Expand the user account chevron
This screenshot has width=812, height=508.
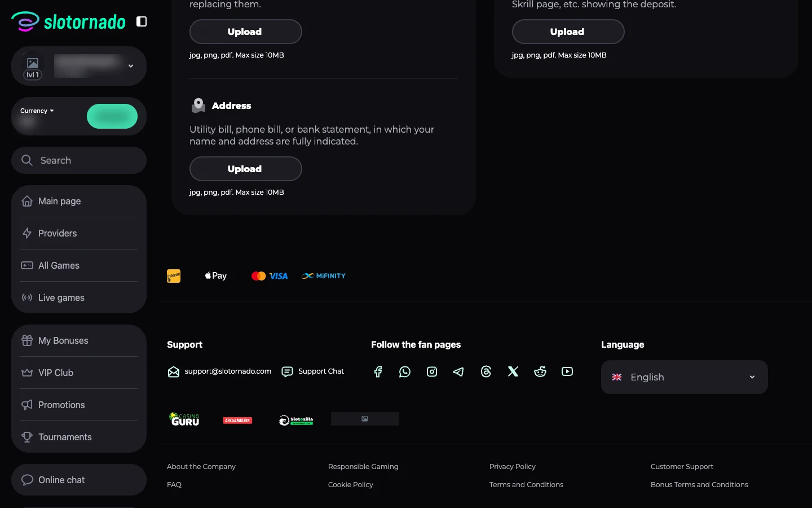pos(130,66)
